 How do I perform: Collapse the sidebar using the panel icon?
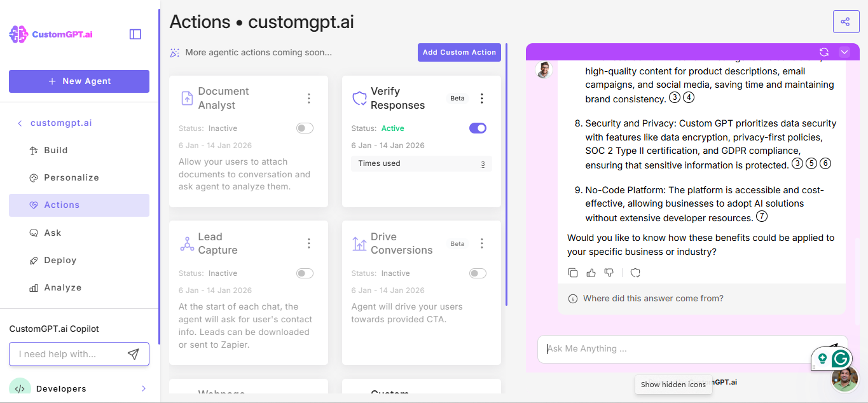click(135, 34)
